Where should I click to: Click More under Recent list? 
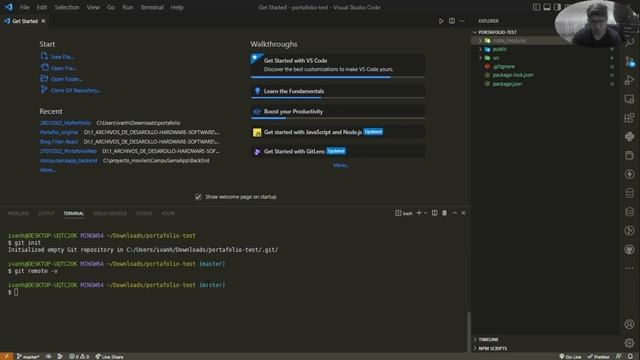click(x=47, y=170)
